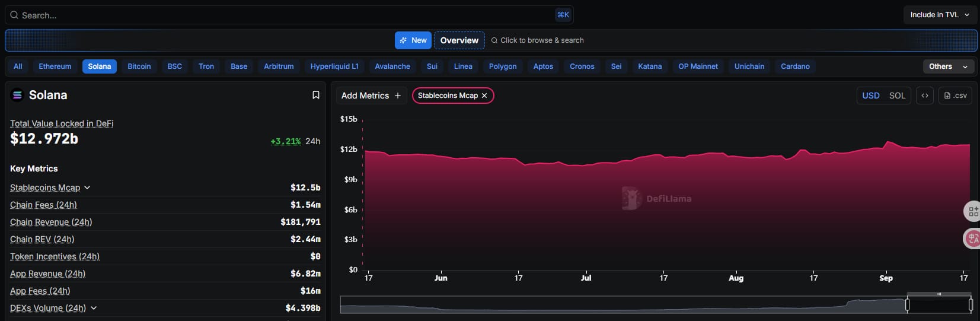Switch chart denomination to SOL
Image resolution: width=980 pixels, height=321 pixels.
click(897, 96)
